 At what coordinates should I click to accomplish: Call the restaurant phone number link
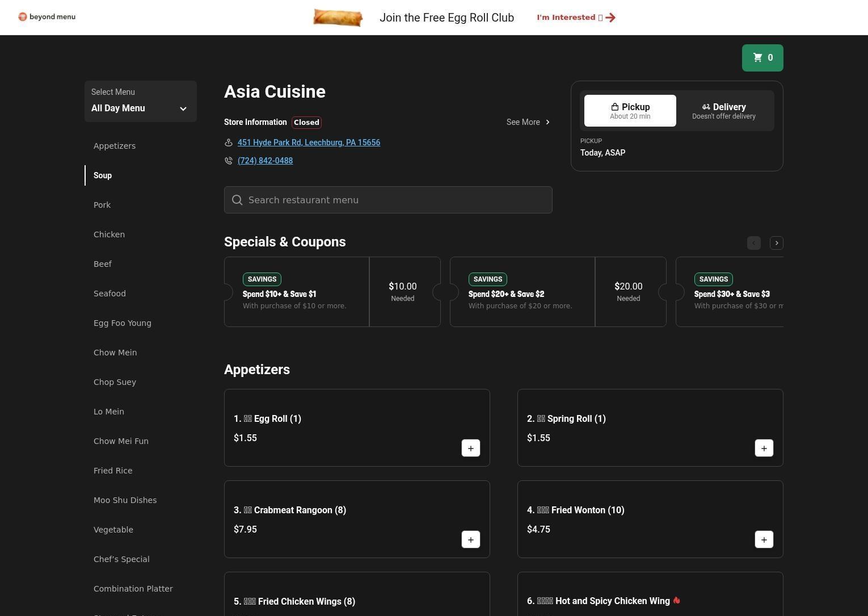pos(265,161)
